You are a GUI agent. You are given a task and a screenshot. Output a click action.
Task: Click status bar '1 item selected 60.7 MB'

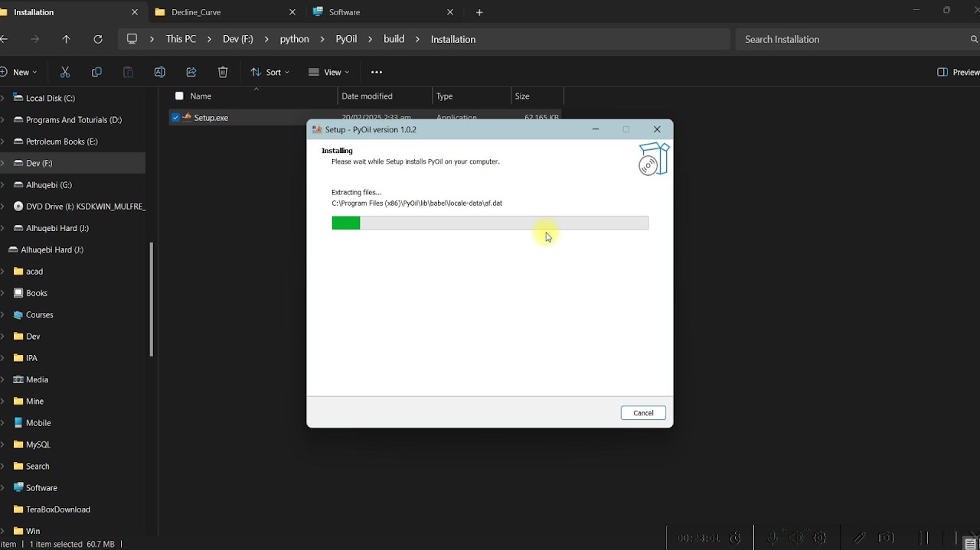pyautogui.click(x=72, y=544)
